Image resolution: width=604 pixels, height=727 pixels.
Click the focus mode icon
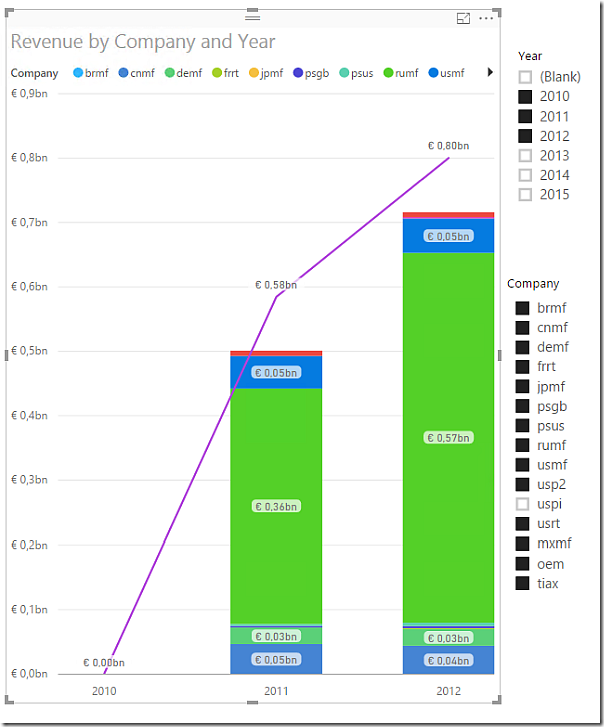463,18
